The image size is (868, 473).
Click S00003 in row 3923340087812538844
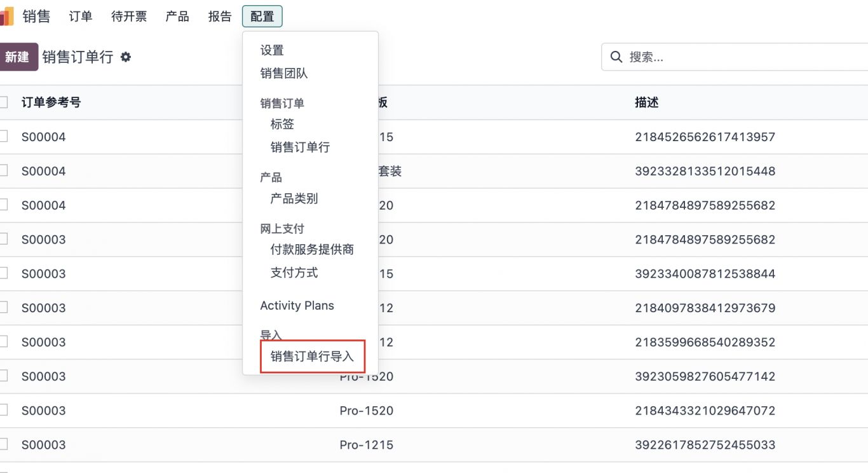44,273
